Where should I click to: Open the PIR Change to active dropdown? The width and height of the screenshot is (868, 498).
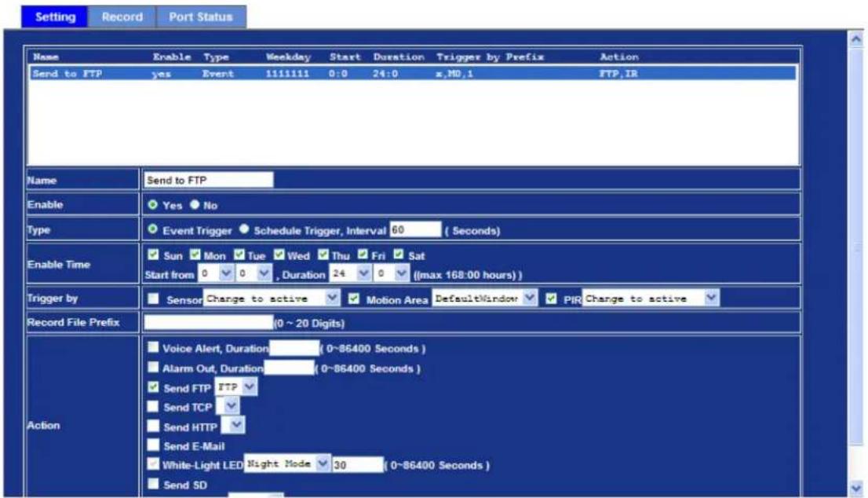point(651,298)
